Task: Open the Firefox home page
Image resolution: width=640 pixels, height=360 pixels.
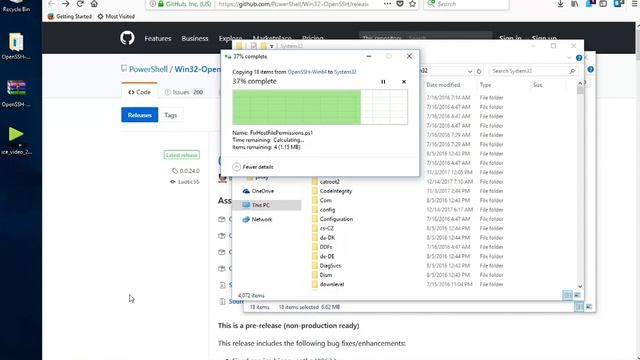Action: click(x=94, y=4)
